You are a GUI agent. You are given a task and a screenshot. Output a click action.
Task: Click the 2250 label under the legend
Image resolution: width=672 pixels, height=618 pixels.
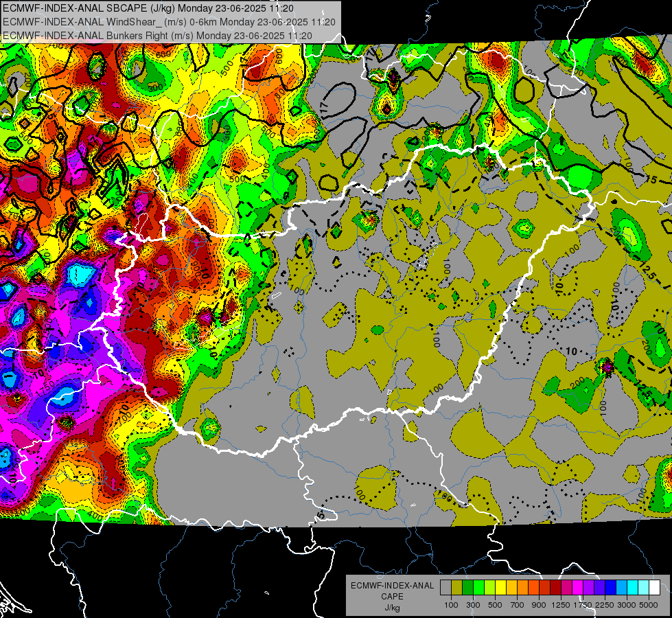605,605
